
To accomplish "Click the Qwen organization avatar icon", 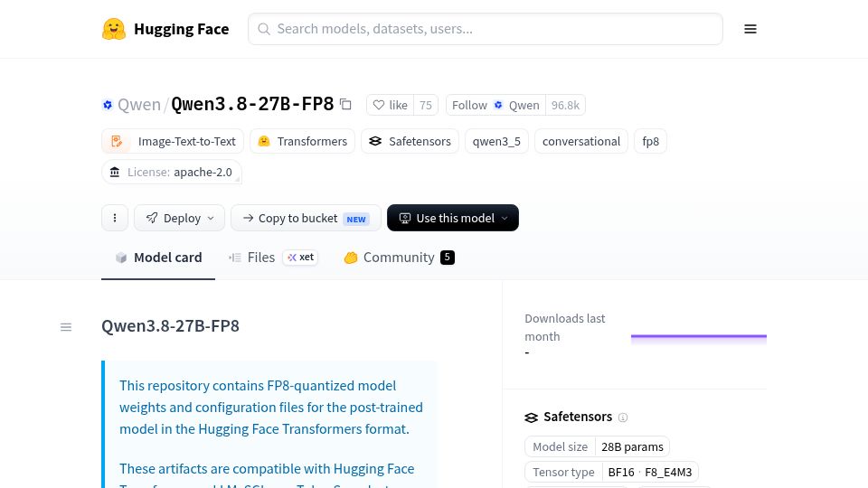I will coord(108,105).
